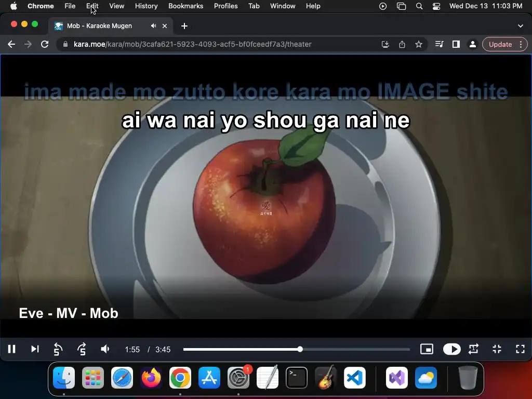Bookmark this tab with star
This screenshot has height=399, width=532.
[x=419, y=45]
